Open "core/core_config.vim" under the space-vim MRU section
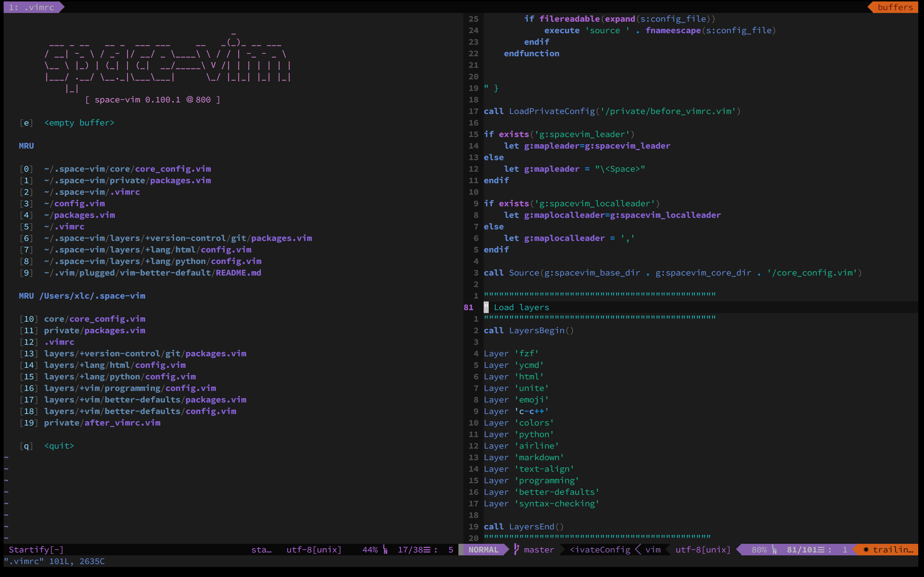 95,319
